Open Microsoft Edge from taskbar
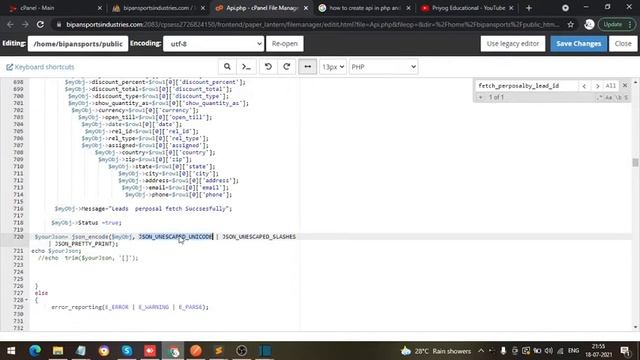 point(35,351)
